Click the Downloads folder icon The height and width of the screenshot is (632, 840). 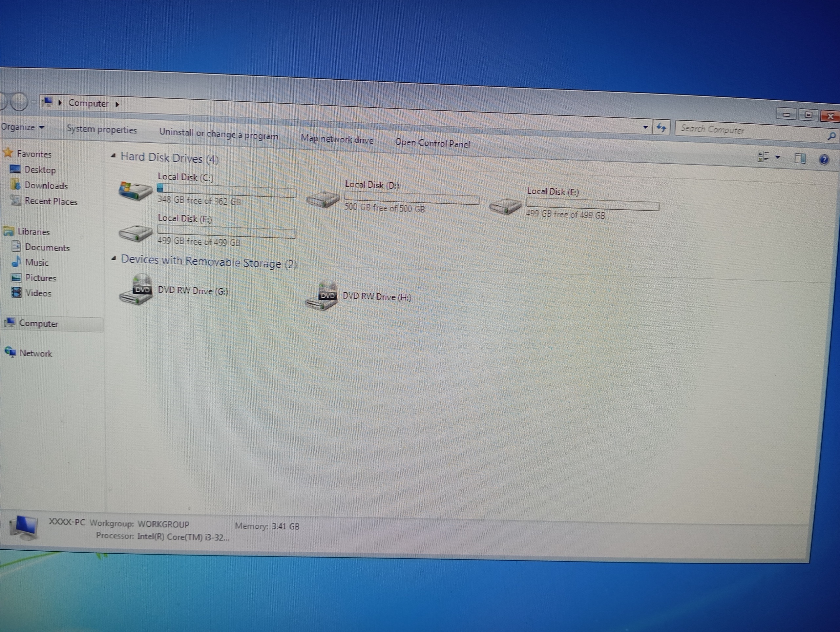tap(16, 184)
